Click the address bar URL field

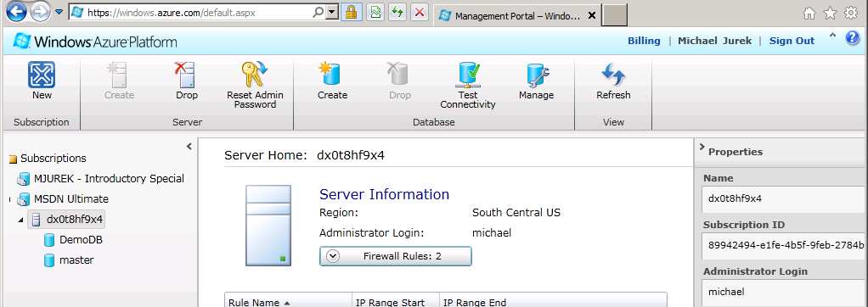click(x=198, y=12)
